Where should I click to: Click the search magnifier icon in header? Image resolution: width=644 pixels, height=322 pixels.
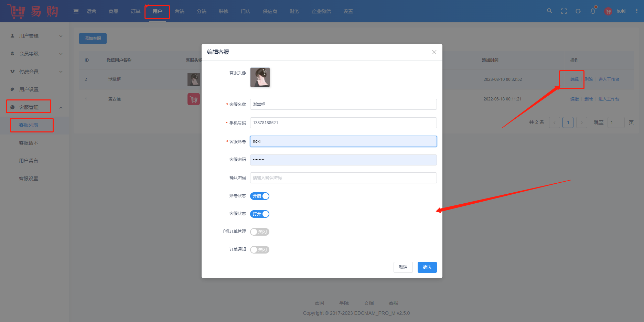pos(549,11)
